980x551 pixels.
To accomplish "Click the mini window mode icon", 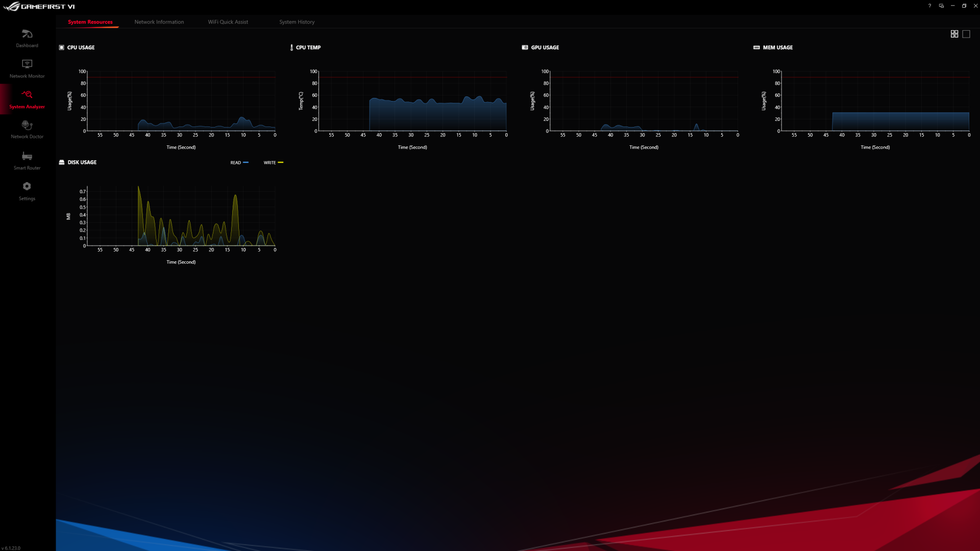I will tap(941, 6).
